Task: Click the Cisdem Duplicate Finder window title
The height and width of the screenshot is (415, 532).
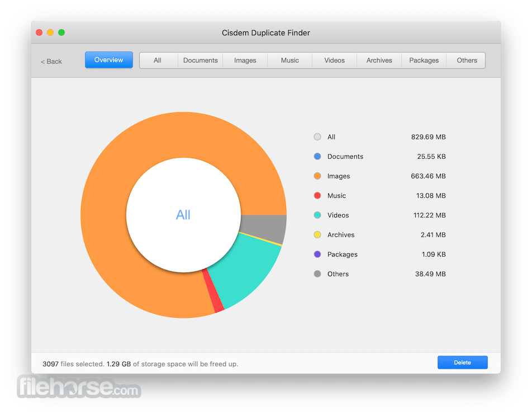Action: 265,32
